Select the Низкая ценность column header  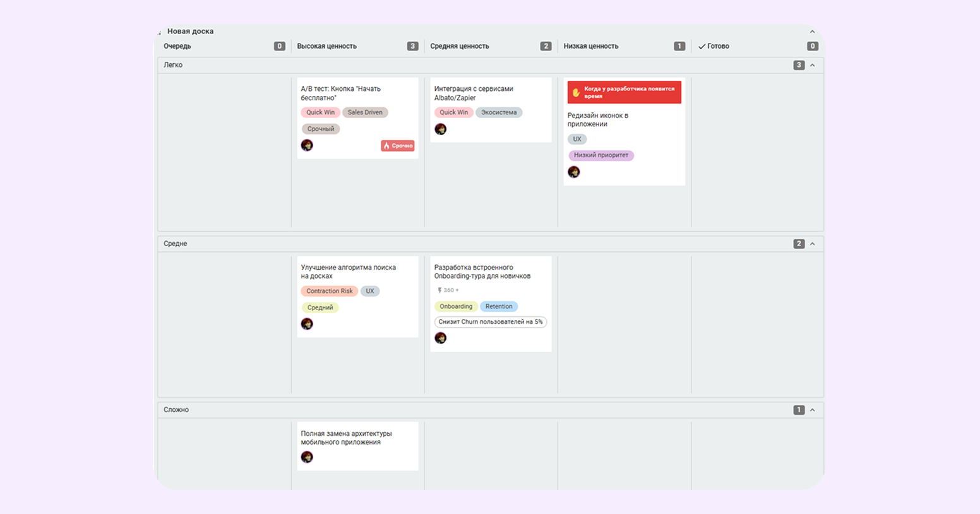coord(590,46)
